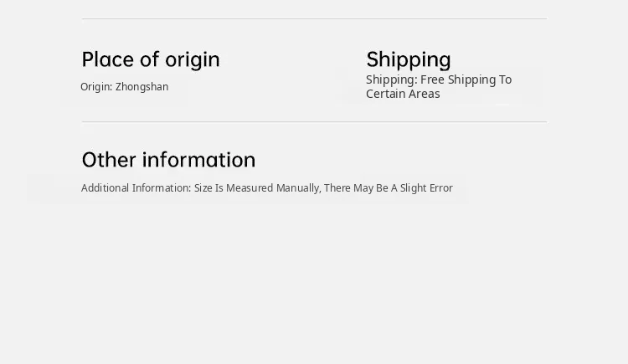The image size is (628, 364).
Task: Click the "Additional Information:" label
Action: point(136,188)
